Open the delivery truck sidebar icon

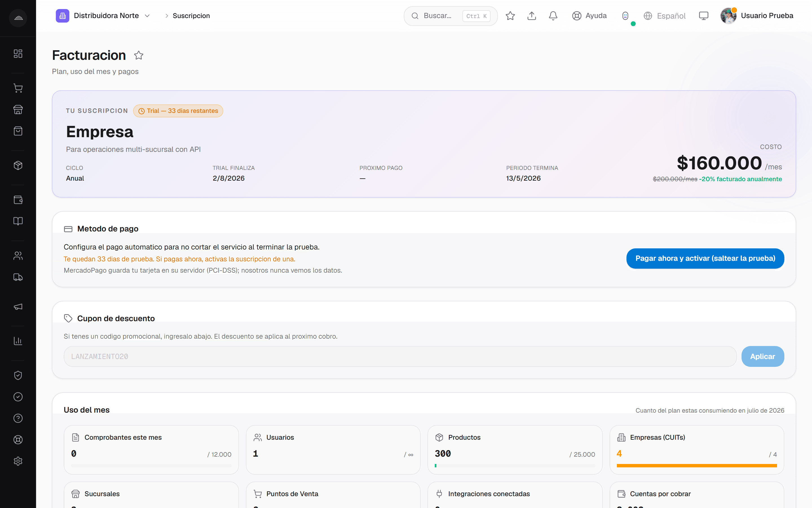click(x=18, y=277)
